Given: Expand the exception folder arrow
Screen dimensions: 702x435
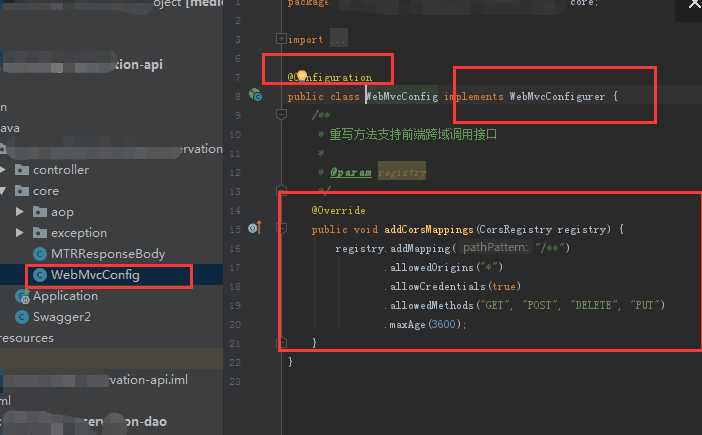Looking at the screenshot, I should [20, 233].
